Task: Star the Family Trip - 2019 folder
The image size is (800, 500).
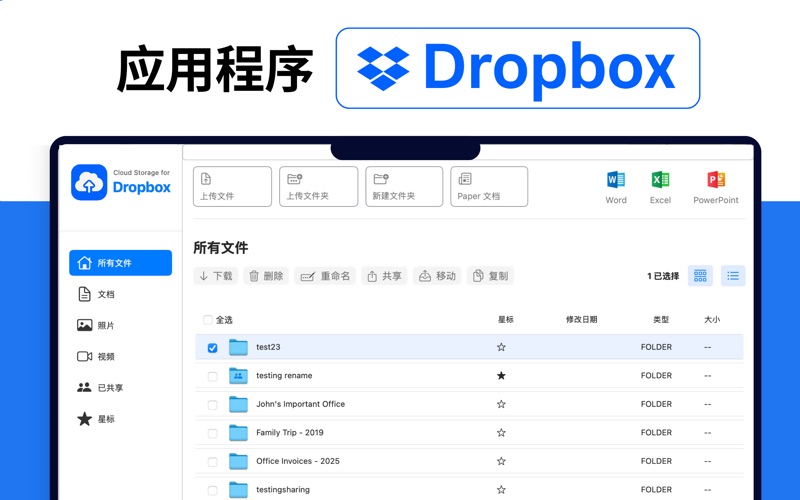Action: point(501,433)
